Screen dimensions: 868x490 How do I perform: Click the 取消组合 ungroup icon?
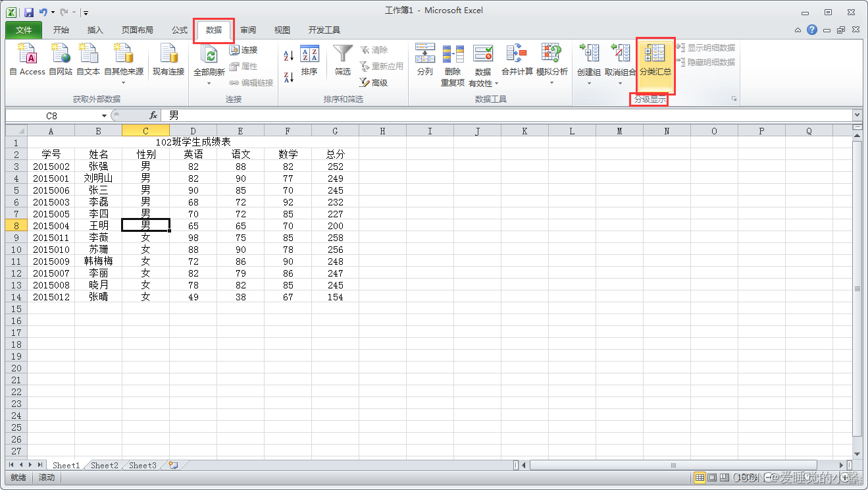[x=620, y=54]
